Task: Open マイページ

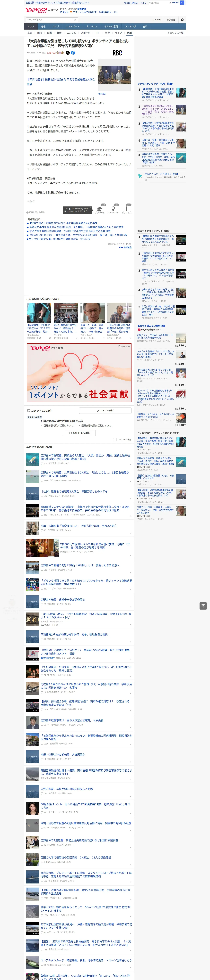Action: (x=157, y=20)
